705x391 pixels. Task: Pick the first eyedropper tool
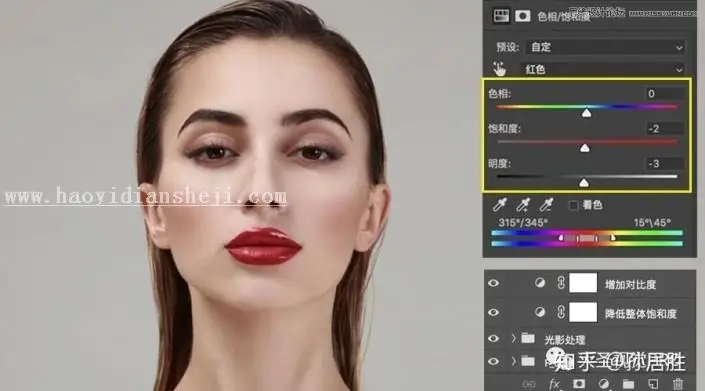coord(500,205)
